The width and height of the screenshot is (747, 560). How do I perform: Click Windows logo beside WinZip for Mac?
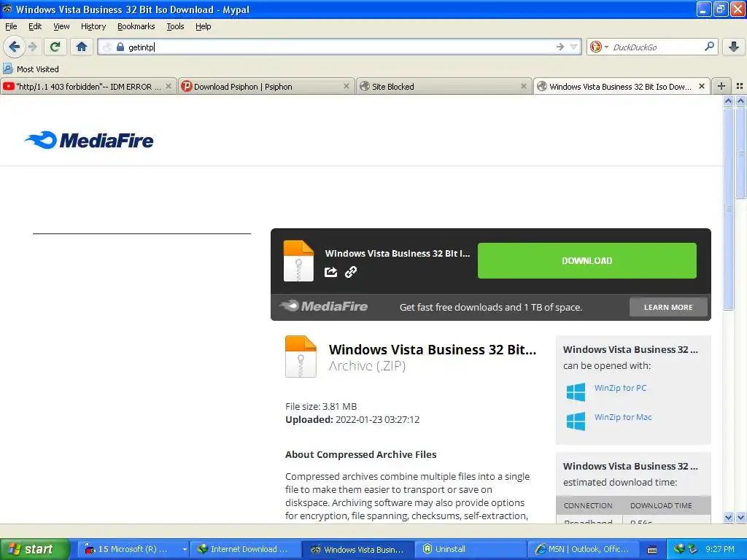click(x=576, y=421)
